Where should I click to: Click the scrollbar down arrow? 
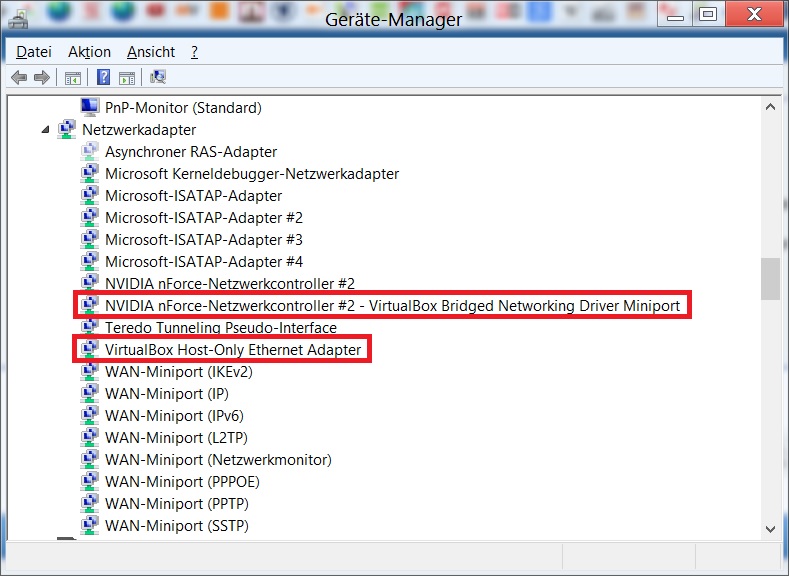(x=770, y=529)
